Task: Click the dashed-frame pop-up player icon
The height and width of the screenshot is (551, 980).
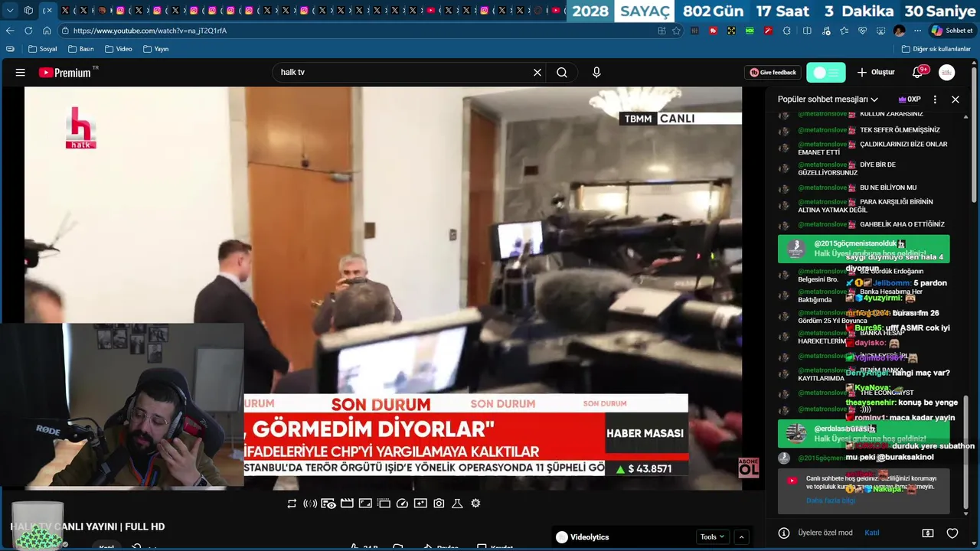Action: 384,504
